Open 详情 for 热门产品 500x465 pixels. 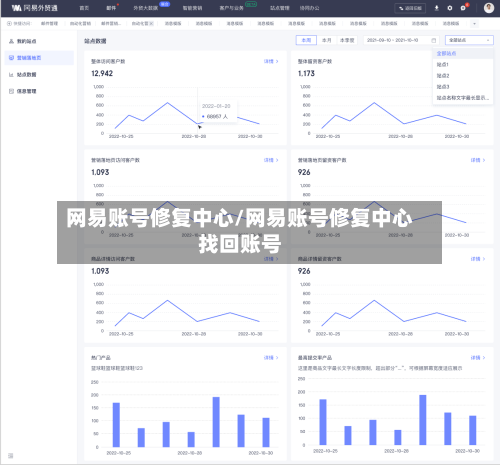pos(271,358)
